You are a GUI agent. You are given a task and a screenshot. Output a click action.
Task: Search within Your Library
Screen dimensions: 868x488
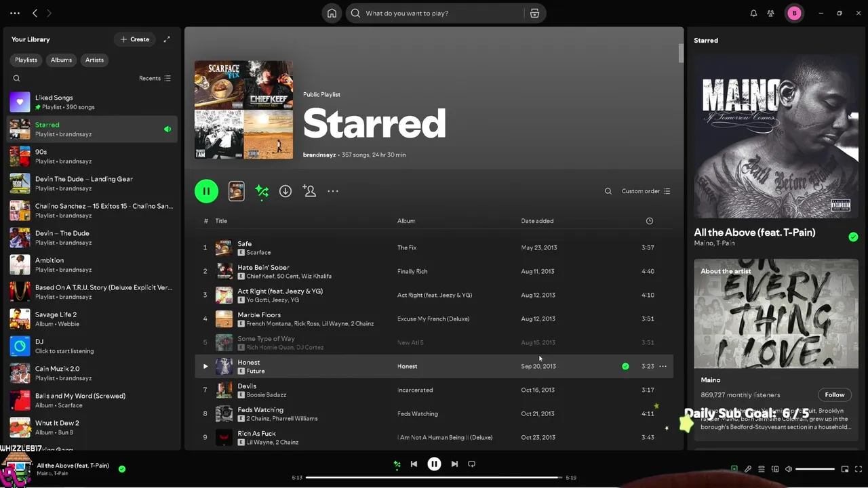pos(17,78)
